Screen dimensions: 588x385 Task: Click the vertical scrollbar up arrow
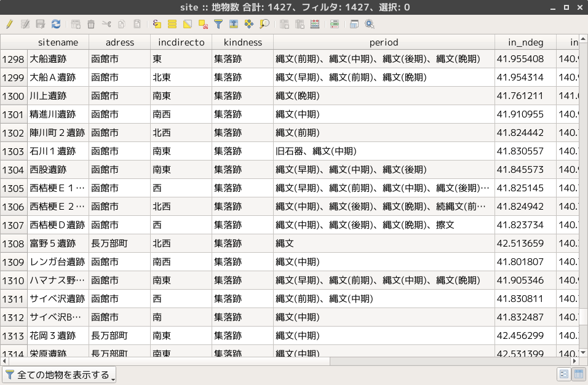click(x=583, y=39)
